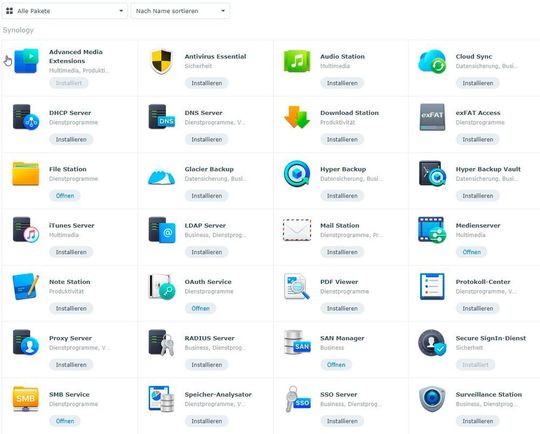
Task: Select the Audio Station music icon
Action: click(297, 61)
